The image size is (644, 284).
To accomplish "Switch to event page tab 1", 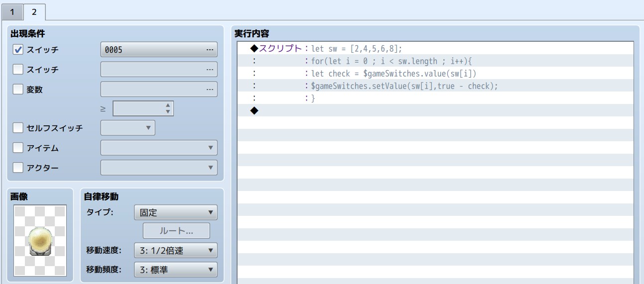I will point(12,10).
